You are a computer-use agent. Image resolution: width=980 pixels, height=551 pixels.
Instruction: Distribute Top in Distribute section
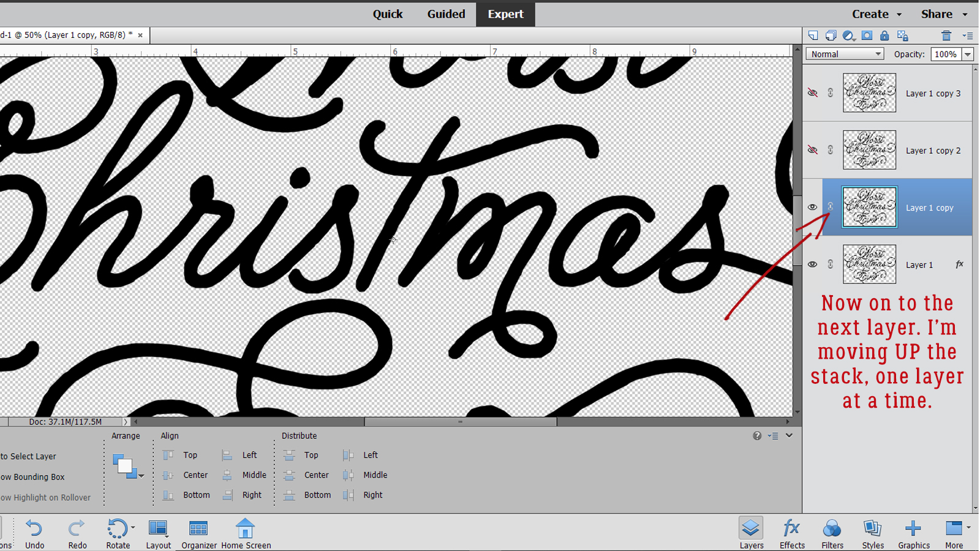click(x=301, y=455)
